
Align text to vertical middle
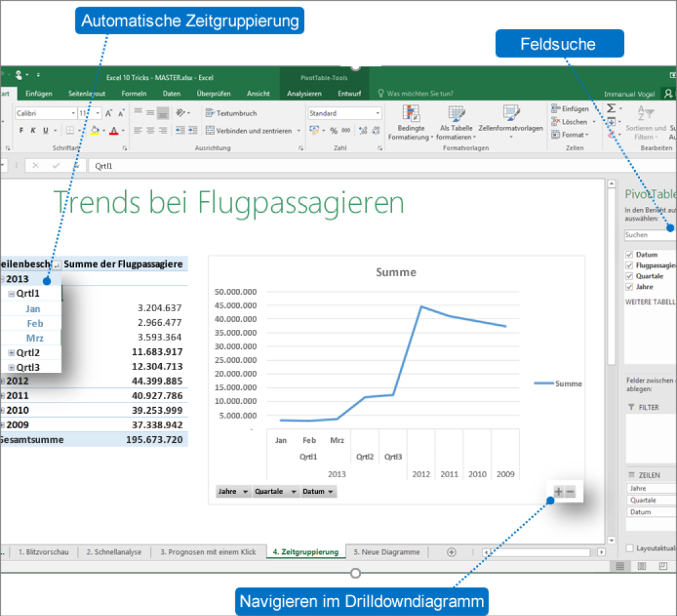click(x=150, y=112)
